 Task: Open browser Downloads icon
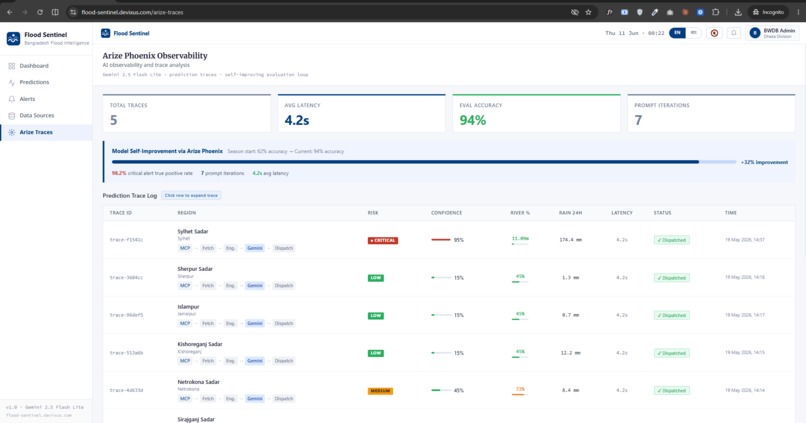(738, 12)
